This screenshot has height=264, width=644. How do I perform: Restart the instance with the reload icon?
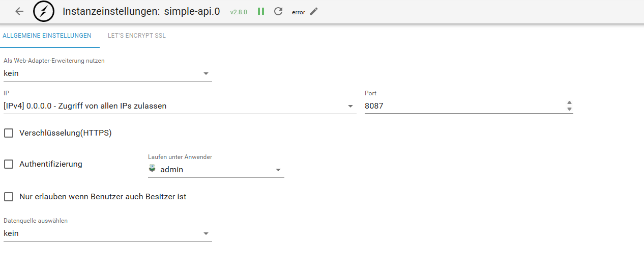[x=278, y=11]
